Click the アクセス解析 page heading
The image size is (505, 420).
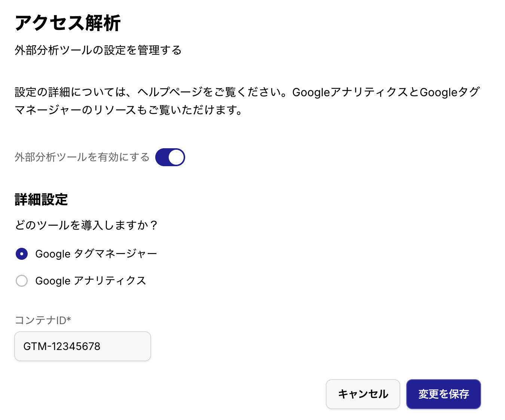pos(68,23)
